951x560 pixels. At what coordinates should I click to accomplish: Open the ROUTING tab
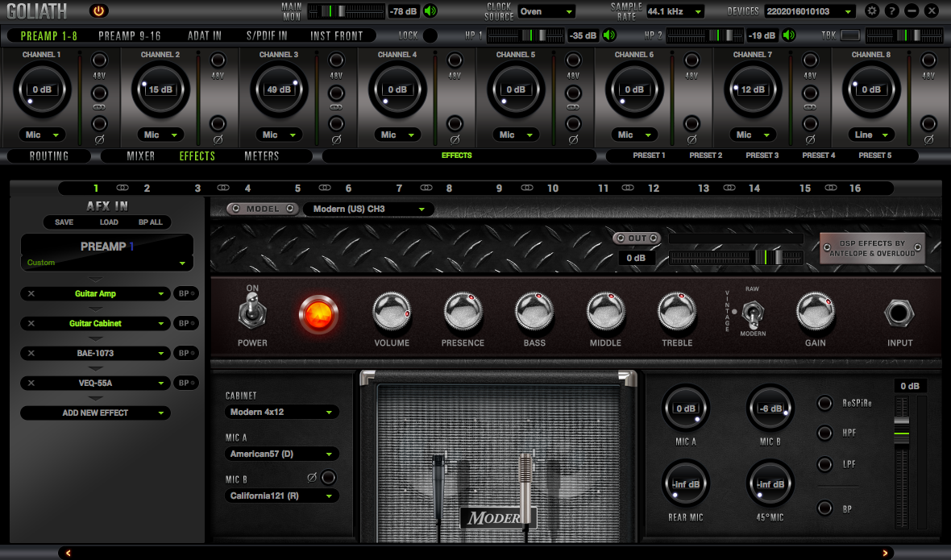tap(49, 156)
